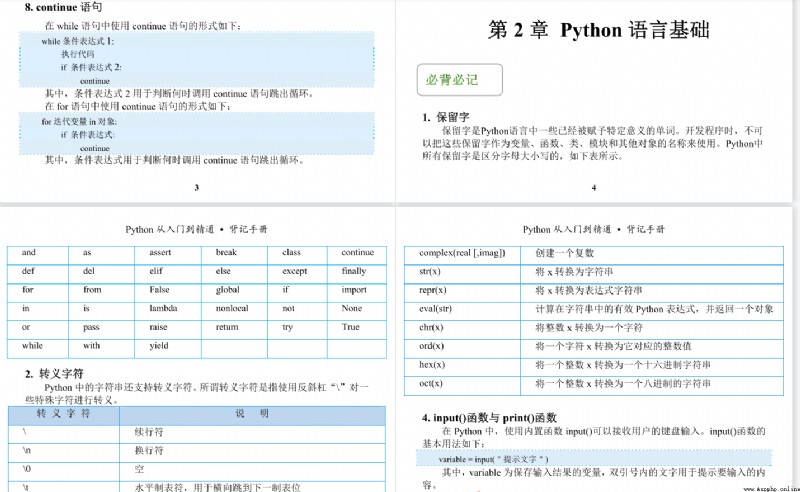Click page number 4
This screenshot has width=800, height=492.
pyautogui.click(x=593, y=187)
